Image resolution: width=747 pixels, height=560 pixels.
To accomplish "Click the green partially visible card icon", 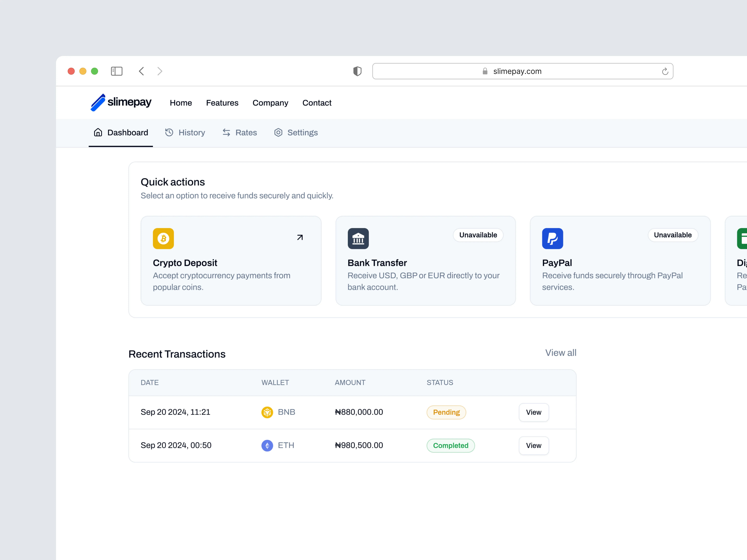I will [742, 239].
